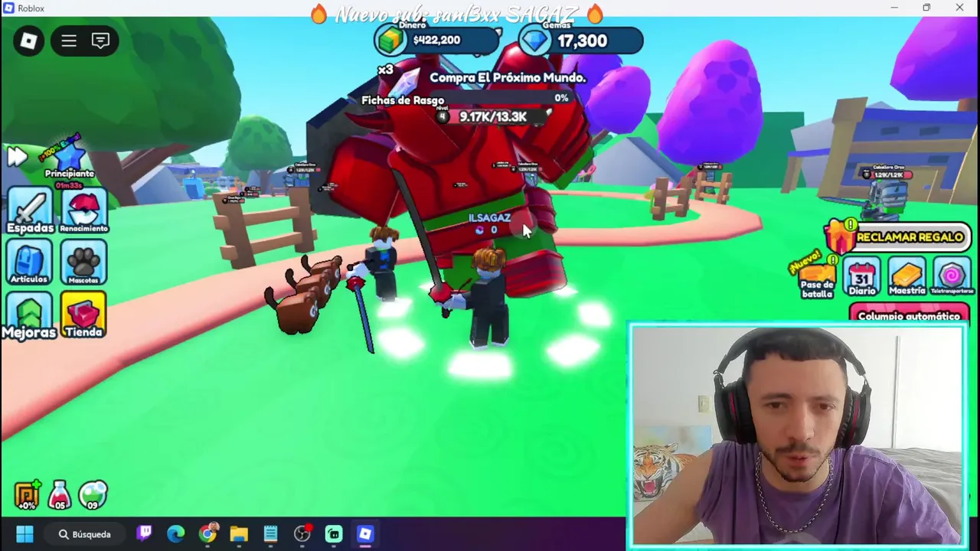Open Twitch from the taskbar
980x551 pixels.
[144, 534]
